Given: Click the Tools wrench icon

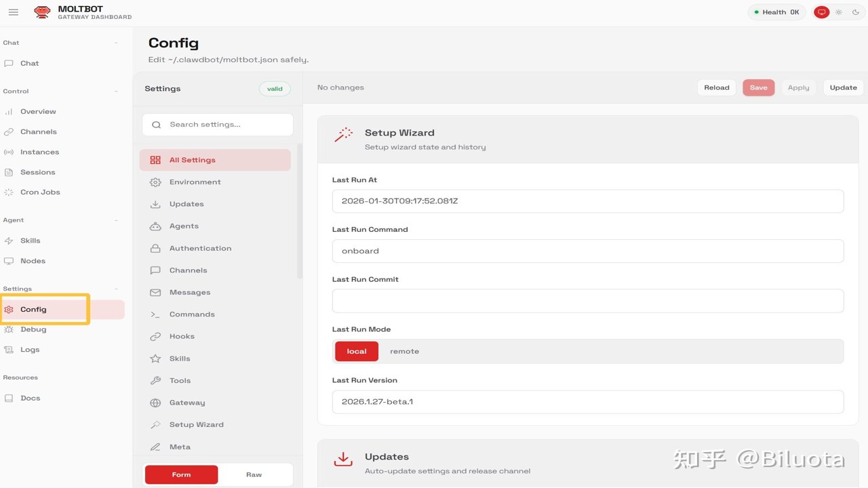Looking at the screenshot, I should [x=155, y=380].
